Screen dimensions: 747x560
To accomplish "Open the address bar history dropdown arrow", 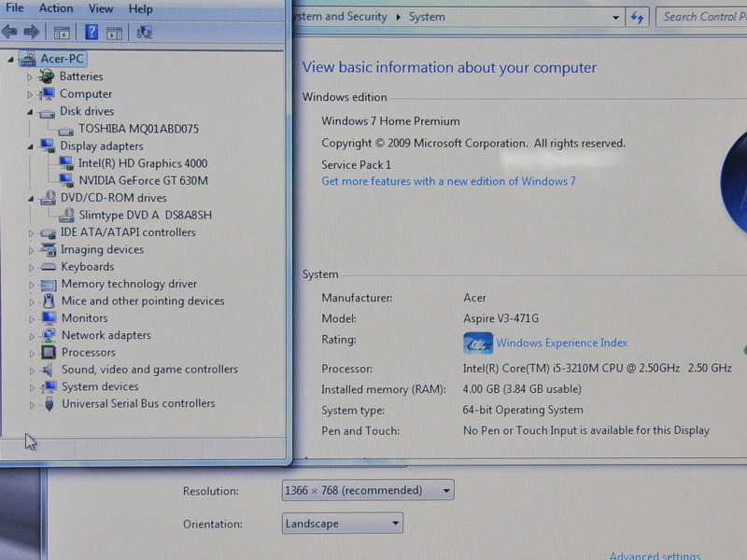I will click(x=615, y=18).
